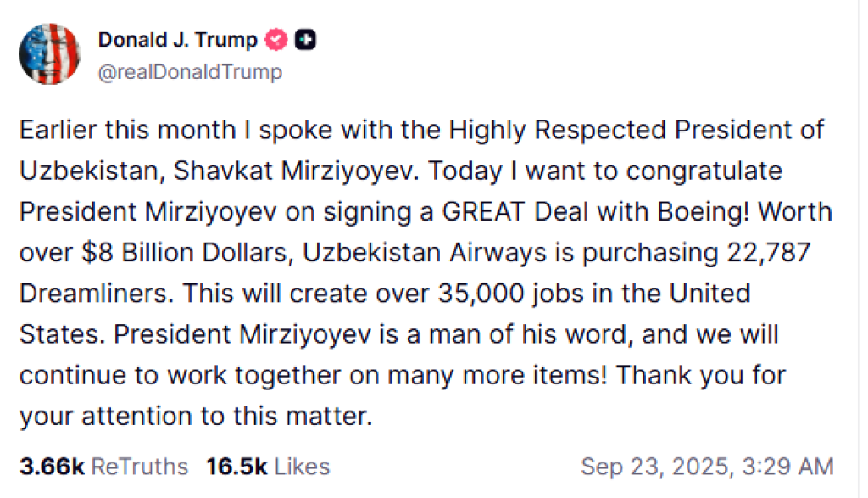
Task: Open the @realDonaldTrump handle link
Action: (190, 73)
